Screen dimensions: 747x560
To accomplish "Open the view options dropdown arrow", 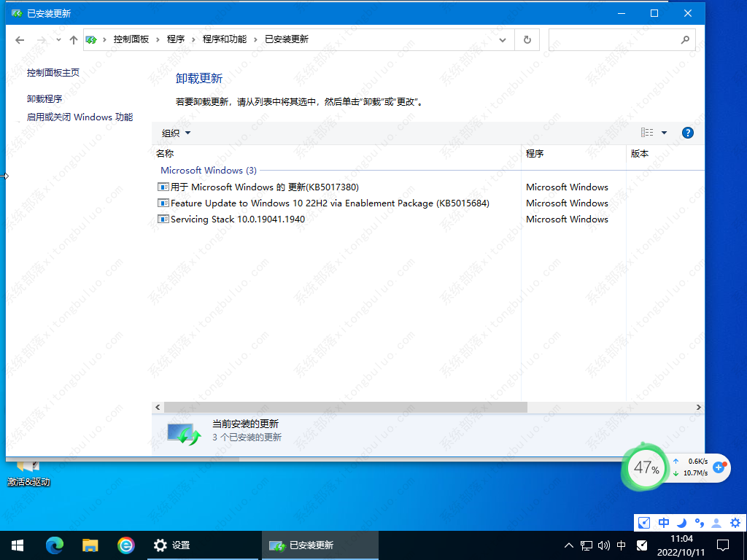I will pos(664,133).
